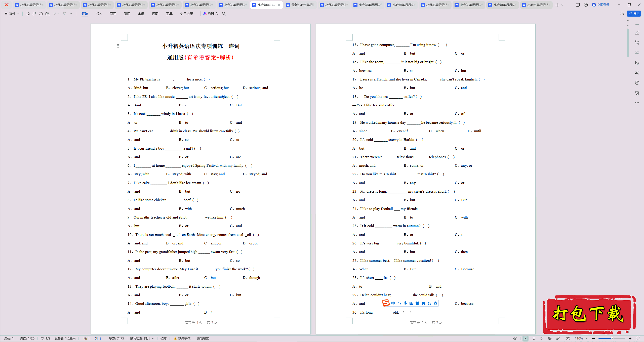The height and width of the screenshot is (342, 644).
Task: Click the Print icon in quick toolbar
Action: pyautogui.click(x=41, y=14)
